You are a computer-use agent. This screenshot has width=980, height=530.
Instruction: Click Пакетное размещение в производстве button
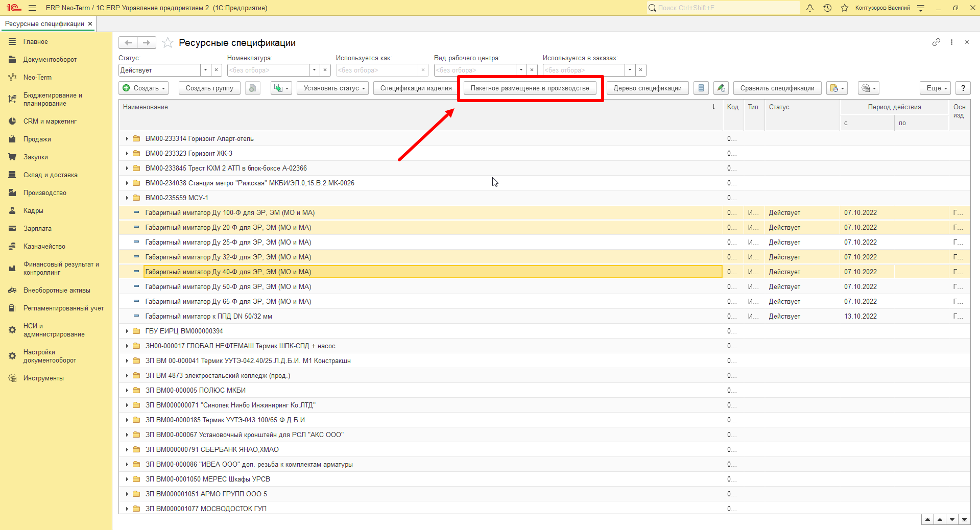[530, 88]
